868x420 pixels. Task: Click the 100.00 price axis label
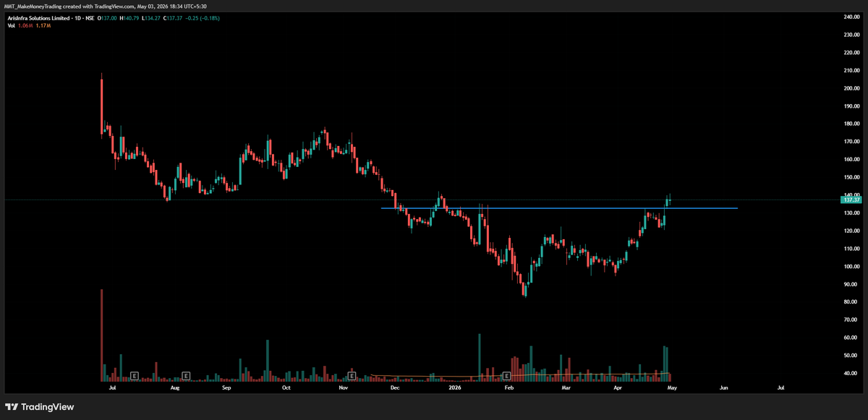pyautogui.click(x=851, y=267)
